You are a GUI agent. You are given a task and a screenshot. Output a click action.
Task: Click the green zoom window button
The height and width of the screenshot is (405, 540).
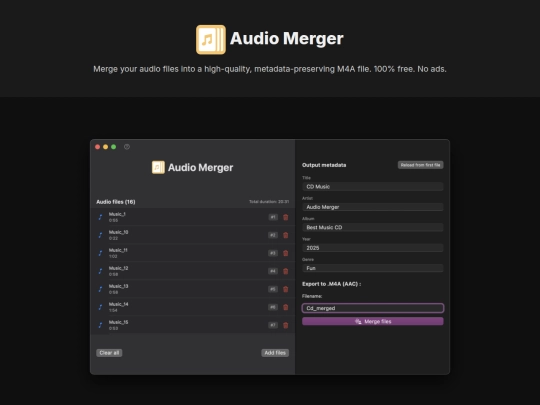coord(113,147)
